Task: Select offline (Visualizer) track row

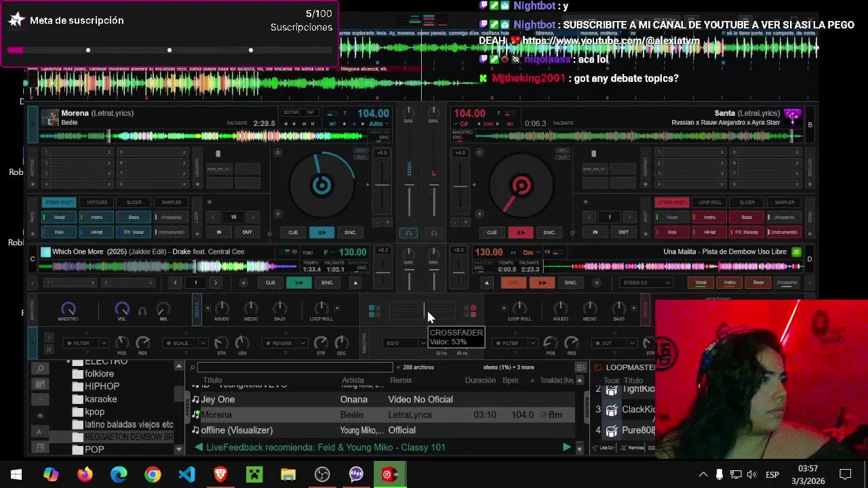Action: [x=383, y=430]
